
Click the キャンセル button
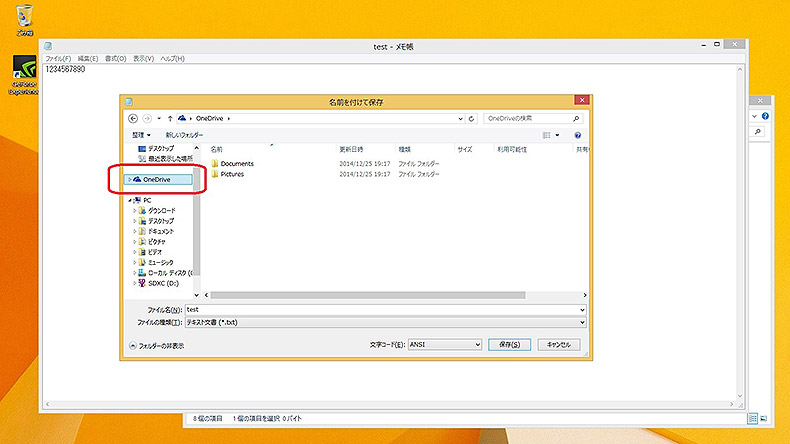pos(559,345)
